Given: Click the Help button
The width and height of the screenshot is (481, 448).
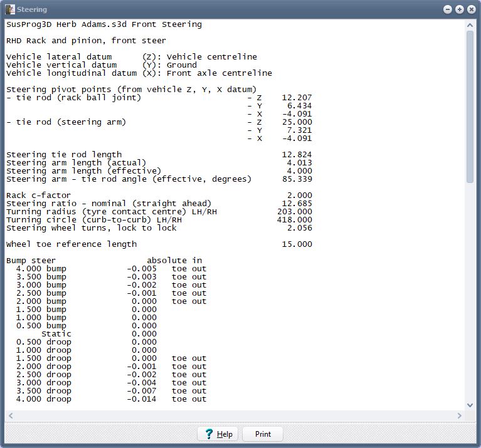Looking at the screenshot, I should (218, 434).
